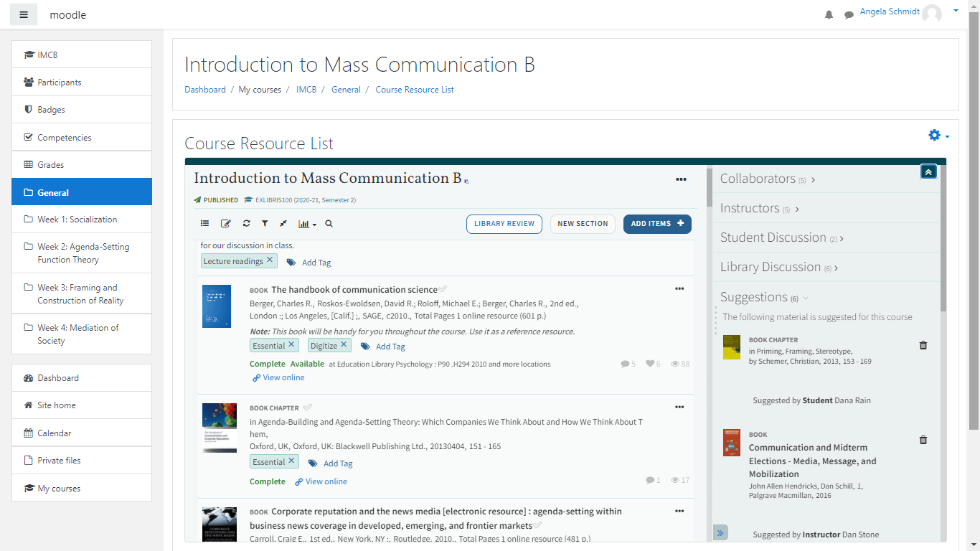
Task: Click the refresh icon in list toolbar
Action: click(246, 224)
